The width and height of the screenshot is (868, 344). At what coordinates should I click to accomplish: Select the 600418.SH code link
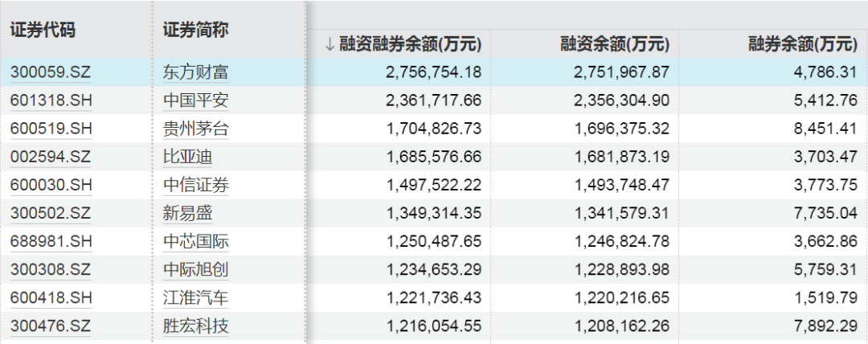click(x=51, y=298)
